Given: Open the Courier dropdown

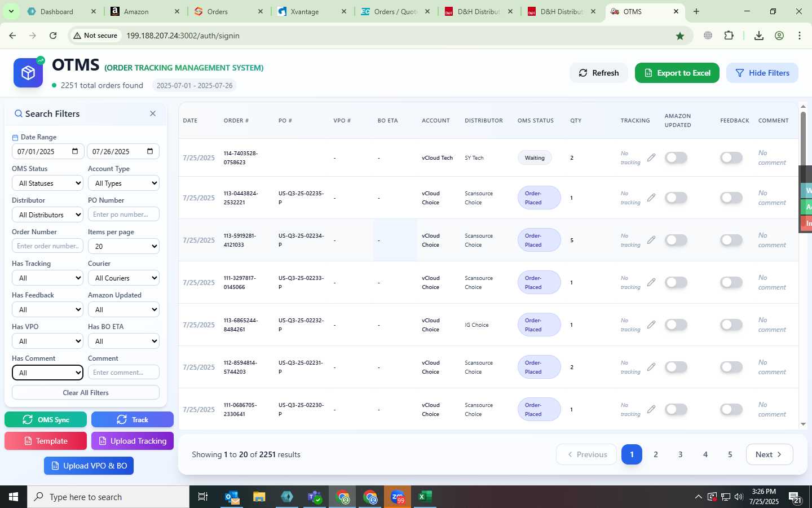Looking at the screenshot, I should point(123,278).
